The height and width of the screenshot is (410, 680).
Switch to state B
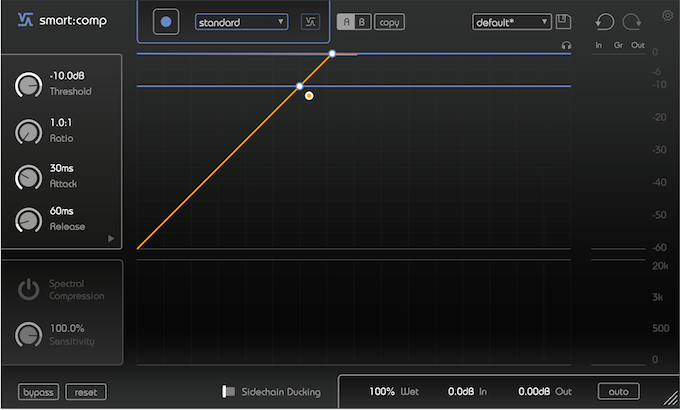[x=363, y=22]
